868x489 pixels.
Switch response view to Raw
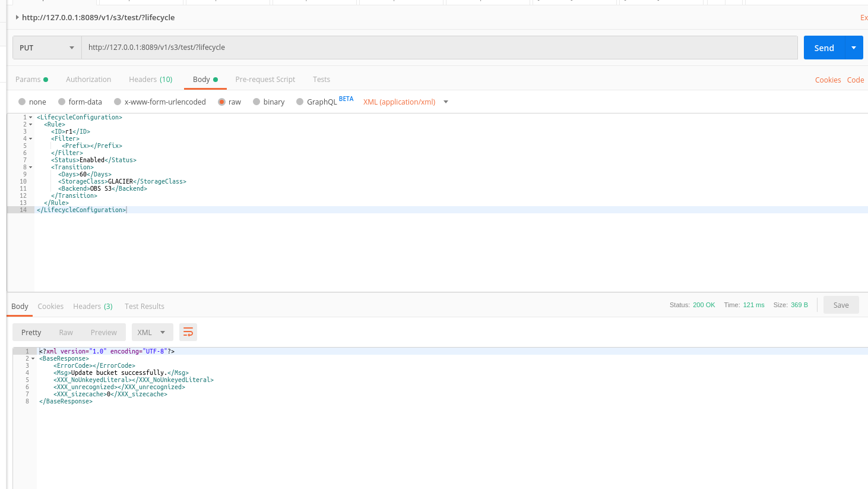pyautogui.click(x=66, y=332)
